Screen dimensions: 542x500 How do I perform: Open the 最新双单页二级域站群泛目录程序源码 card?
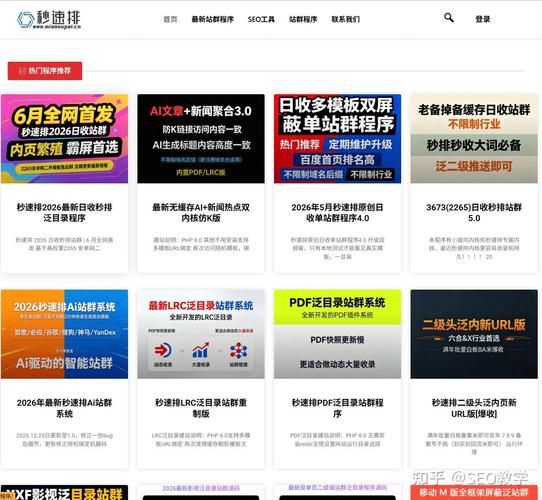pos(337,492)
